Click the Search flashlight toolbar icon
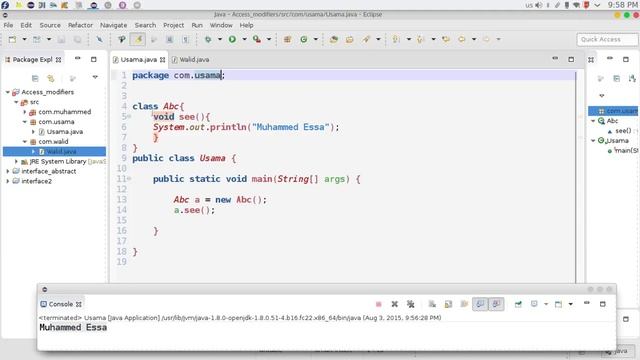Screen dimensions: 640x360 point(366,39)
